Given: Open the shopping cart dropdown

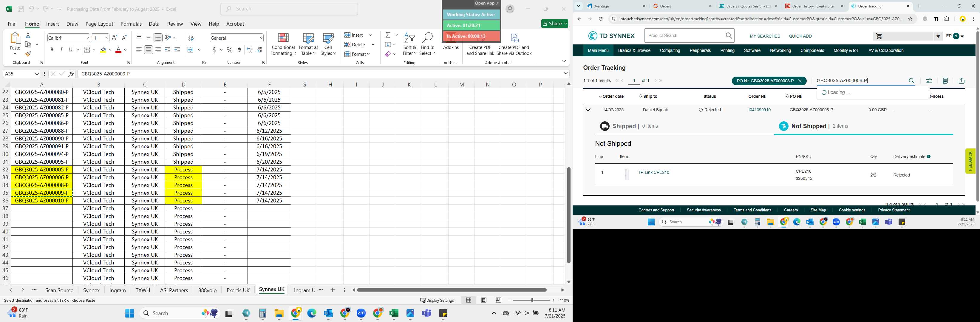Looking at the screenshot, I should pyautogui.click(x=938, y=36).
